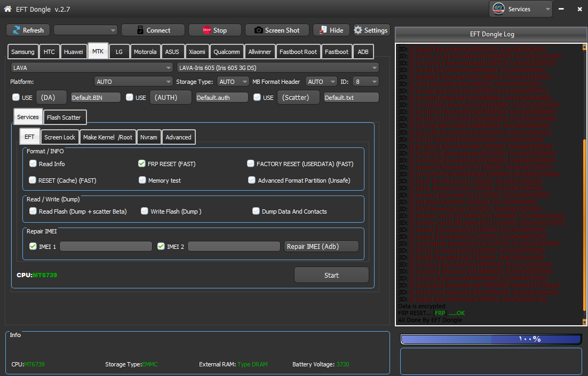588x376 pixels.
Task: Open the Flash Scatter tab
Action: (x=64, y=117)
